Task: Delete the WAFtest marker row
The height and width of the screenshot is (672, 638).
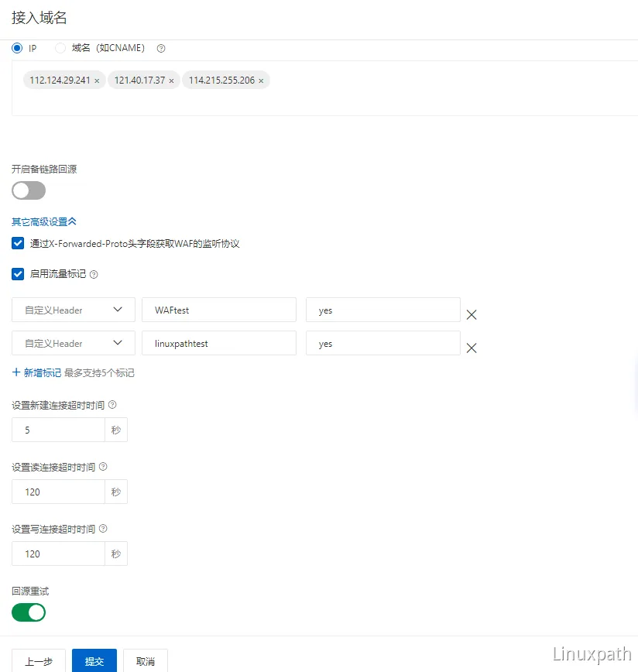Action: pos(472,314)
